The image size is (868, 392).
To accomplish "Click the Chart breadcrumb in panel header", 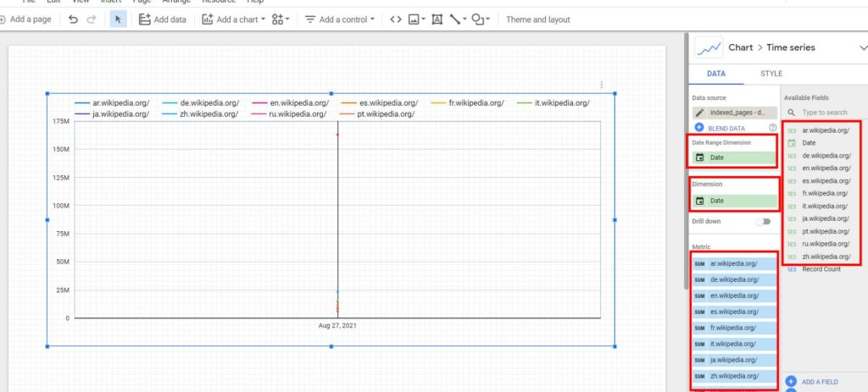I will coord(740,47).
